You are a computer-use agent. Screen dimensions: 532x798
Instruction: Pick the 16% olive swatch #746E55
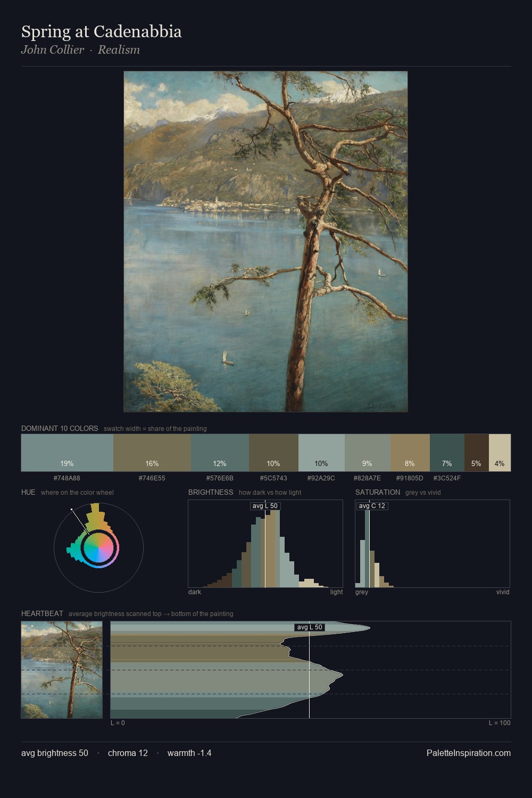pyautogui.click(x=152, y=453)
